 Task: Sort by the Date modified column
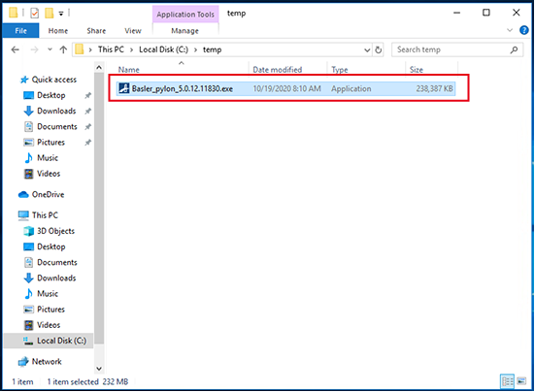[x=278, y=70]
